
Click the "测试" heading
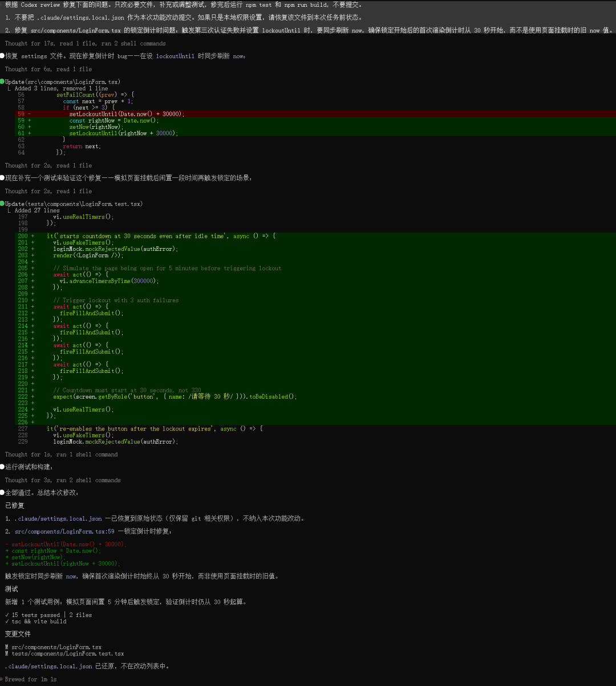11,589
